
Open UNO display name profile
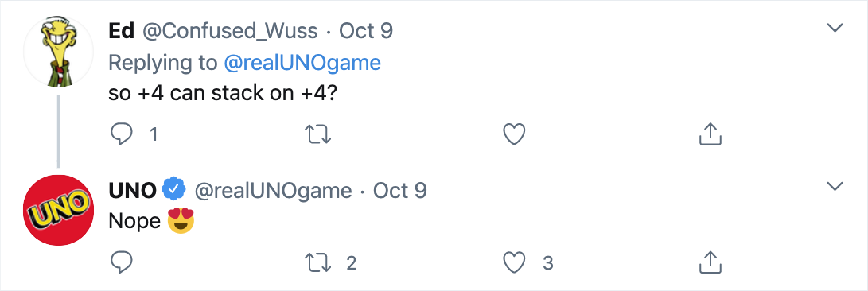pos(133,191)
